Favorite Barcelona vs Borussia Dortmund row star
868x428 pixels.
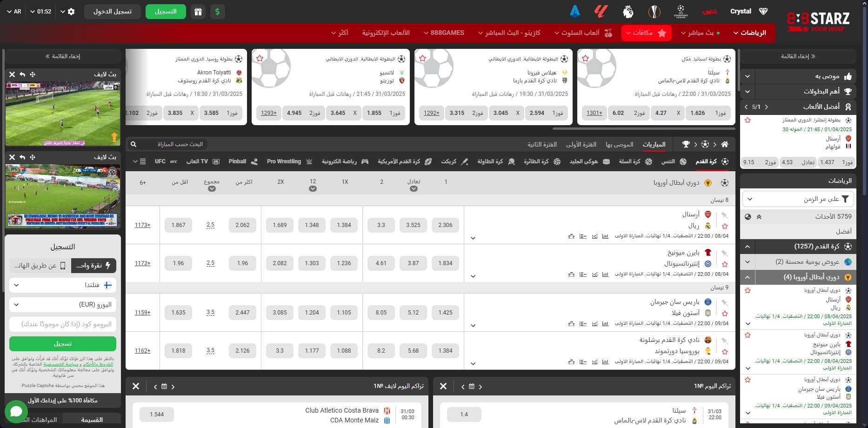pos(725,352)
